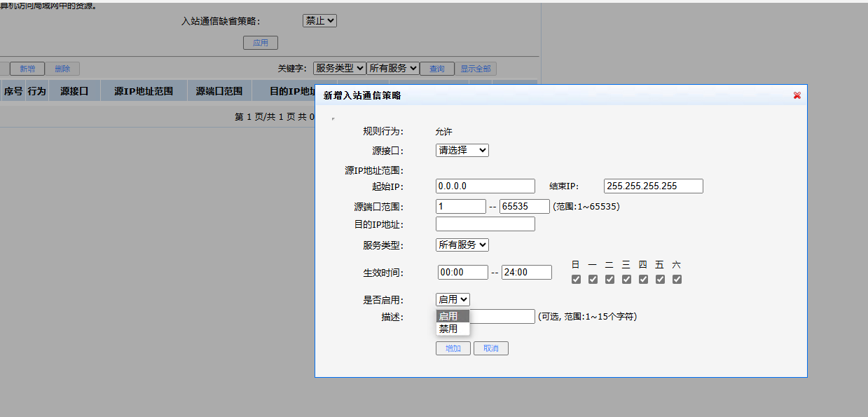Focus the source port end field showing 65535

(525, 206)
